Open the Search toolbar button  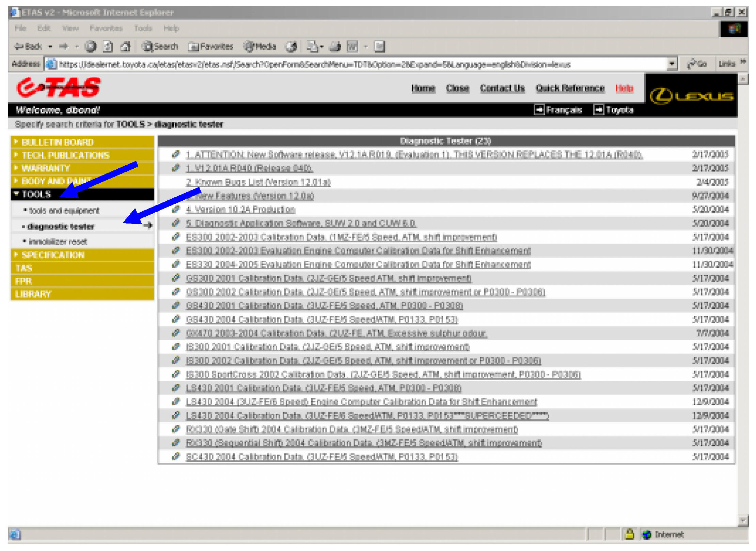(160, 46)
